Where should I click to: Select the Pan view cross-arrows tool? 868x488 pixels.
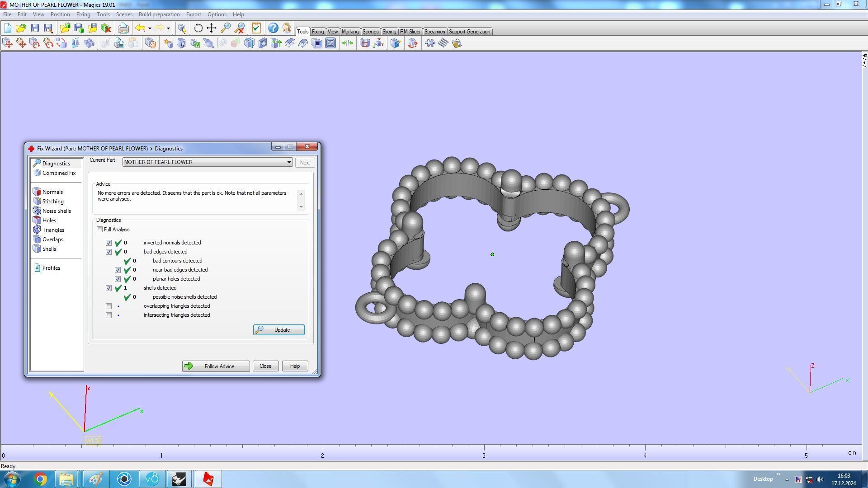pyautogui.click(x=212, y=28)
